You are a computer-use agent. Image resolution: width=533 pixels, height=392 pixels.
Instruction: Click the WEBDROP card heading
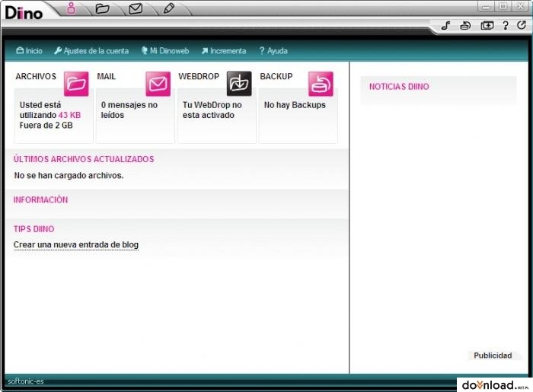(x=199, y=76)
